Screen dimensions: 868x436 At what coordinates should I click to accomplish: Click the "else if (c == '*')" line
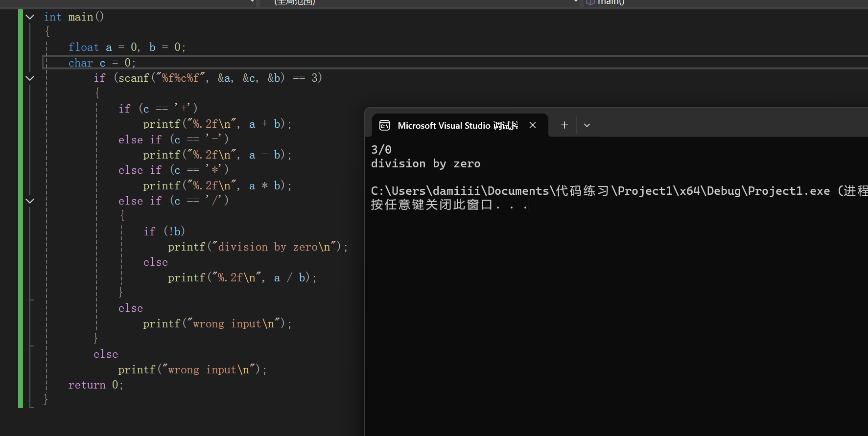[174, 170]
